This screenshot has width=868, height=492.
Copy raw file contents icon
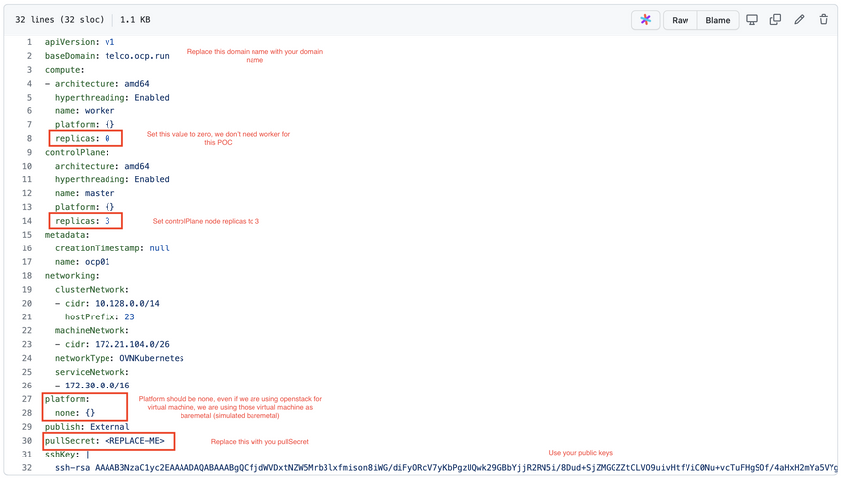775,20
